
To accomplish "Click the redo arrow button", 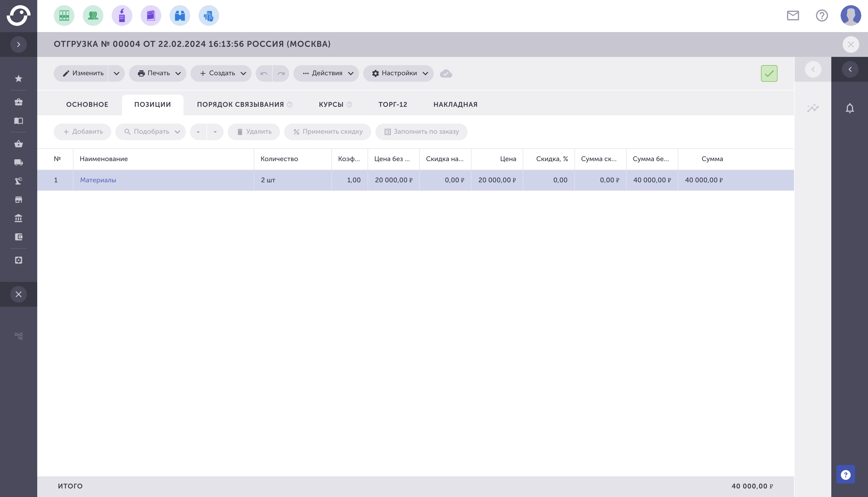I will (281, 73).
